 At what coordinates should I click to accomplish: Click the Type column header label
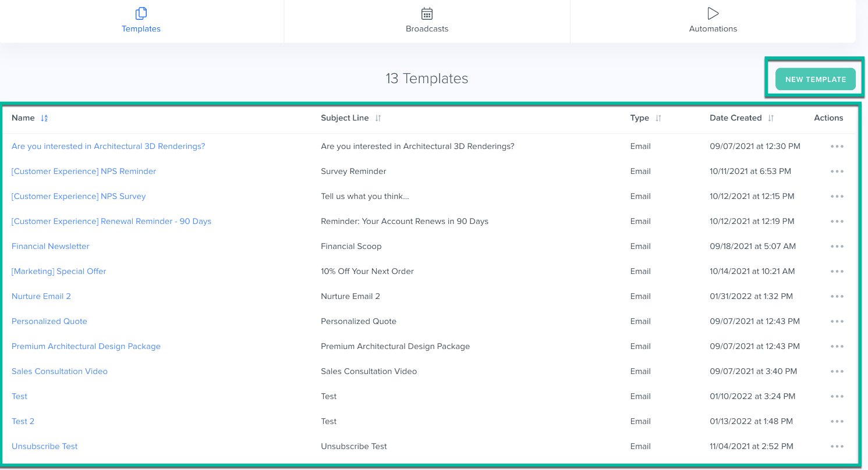pyautogui.click(x=639, y=118)
